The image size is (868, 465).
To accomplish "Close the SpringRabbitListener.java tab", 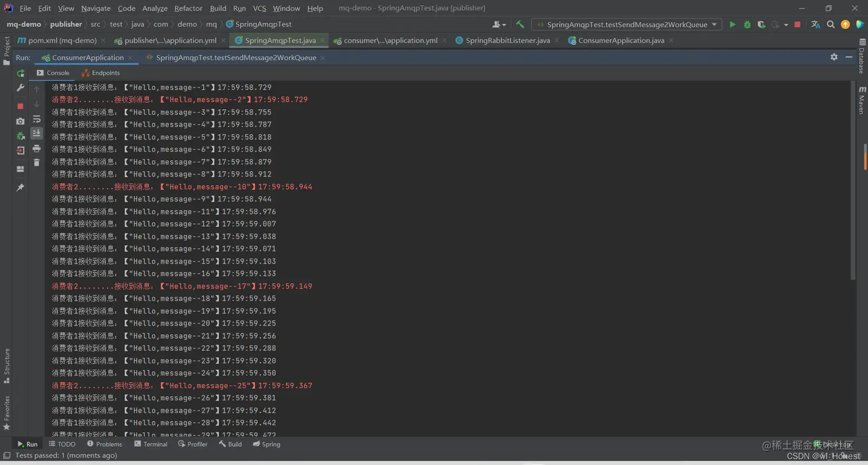I will [557, 41].
